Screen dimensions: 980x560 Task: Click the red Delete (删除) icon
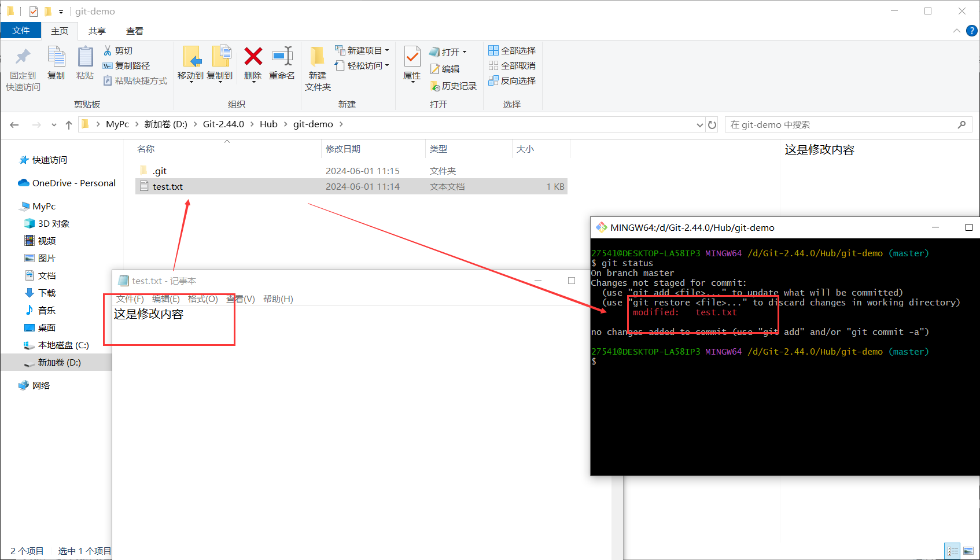[253, 56]
